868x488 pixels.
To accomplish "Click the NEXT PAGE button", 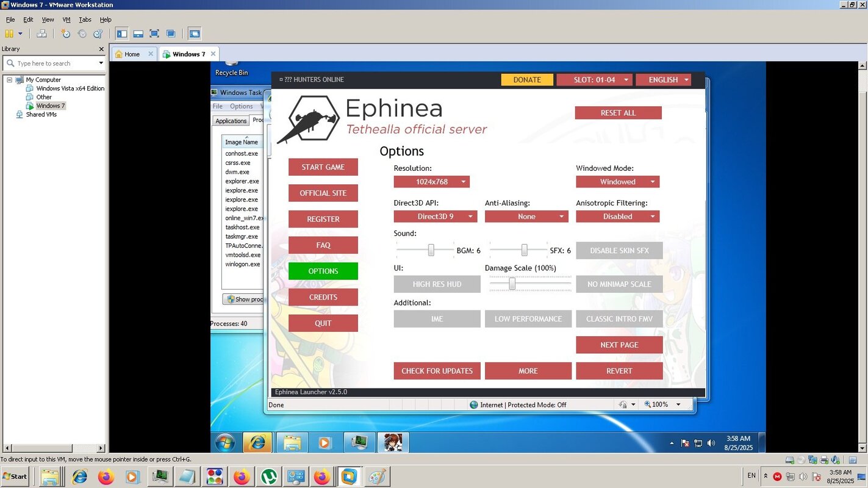I will click(619, 345).
